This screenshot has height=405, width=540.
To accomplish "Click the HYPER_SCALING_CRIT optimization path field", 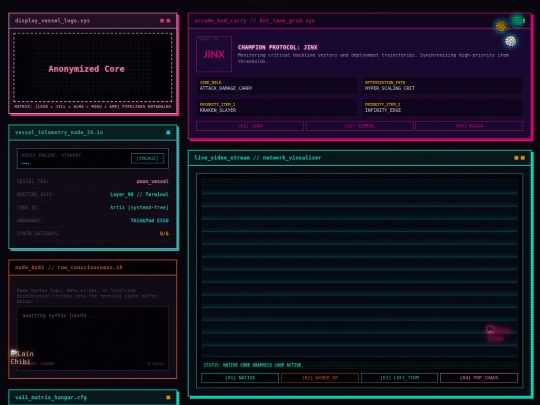I will click(442, 85).
